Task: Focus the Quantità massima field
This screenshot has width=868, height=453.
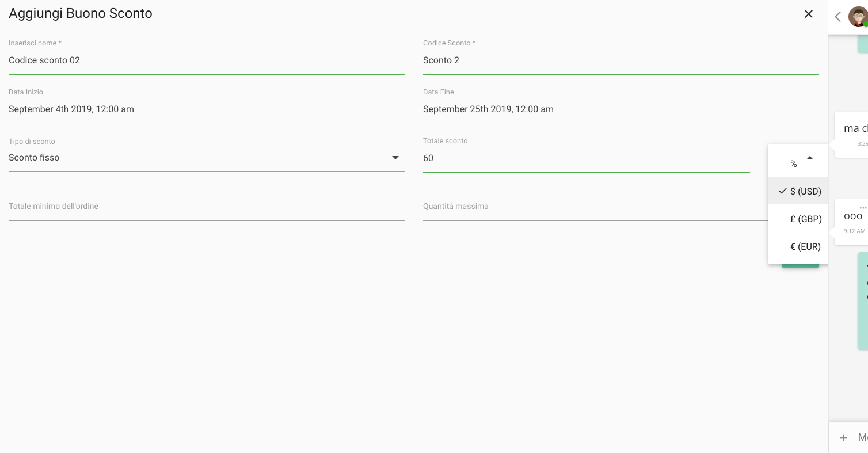Action: tap(593, 207)
